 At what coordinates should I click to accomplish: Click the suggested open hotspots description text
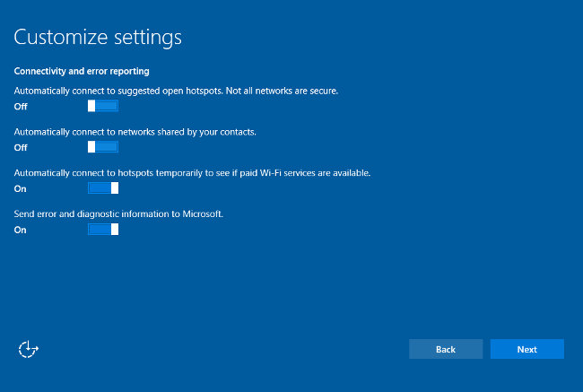click(x=176, y=91)
